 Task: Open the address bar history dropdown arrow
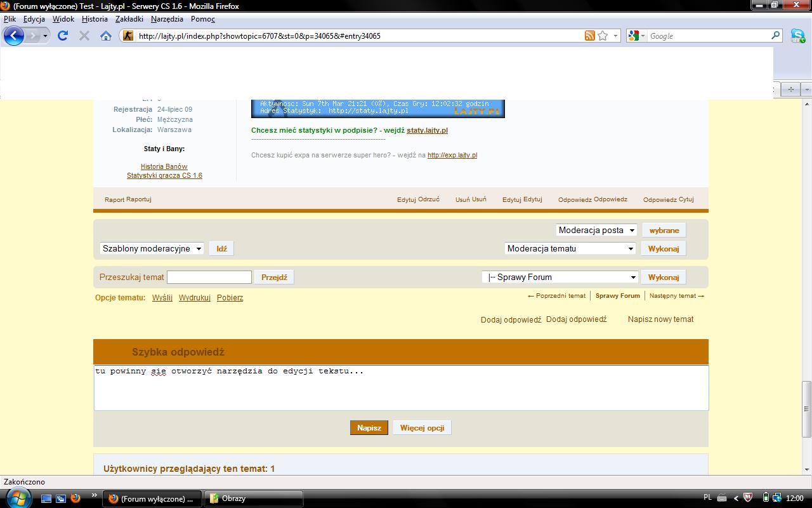point(615,36)
